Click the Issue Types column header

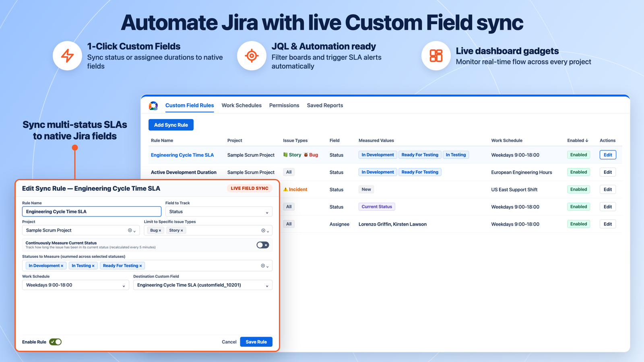pos(295,140)
